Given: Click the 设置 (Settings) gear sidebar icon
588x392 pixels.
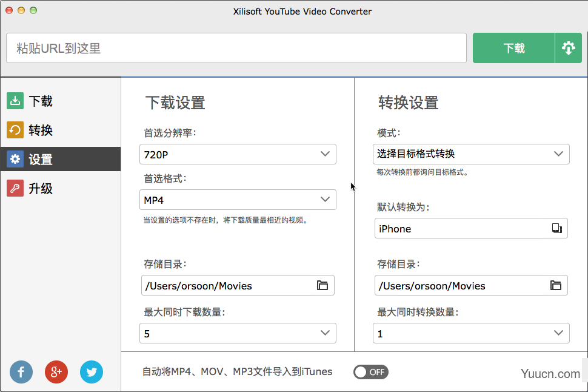Looking at the screenshot, I should [15, 159].
